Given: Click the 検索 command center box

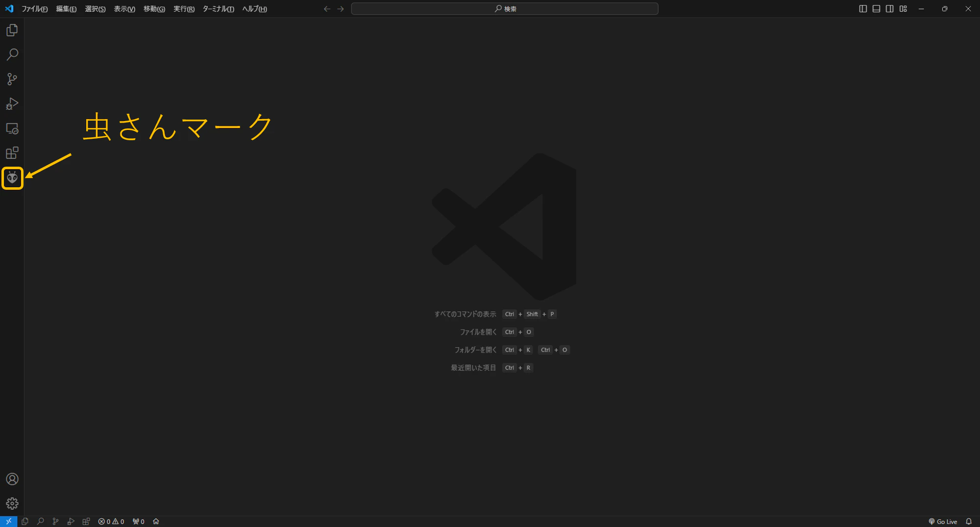Looking at the screenshot, I should pyautogui.click(x=505, y=9).
